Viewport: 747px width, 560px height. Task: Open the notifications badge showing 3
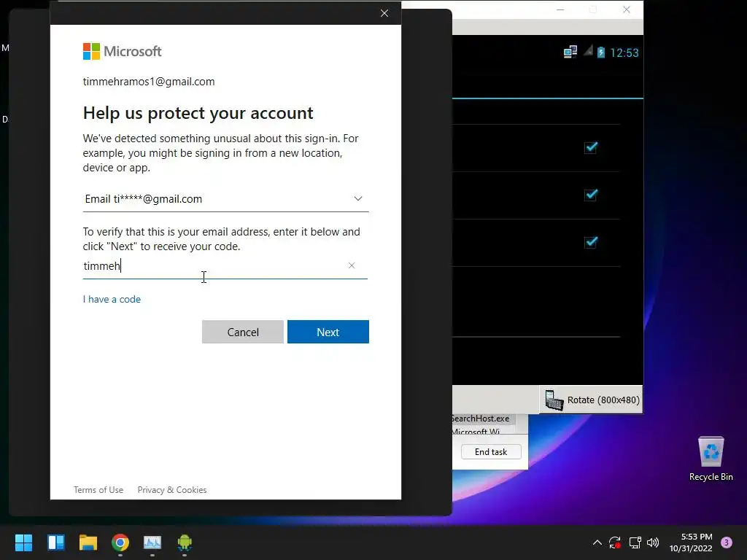pyautogui.click(x=727, y=542)
